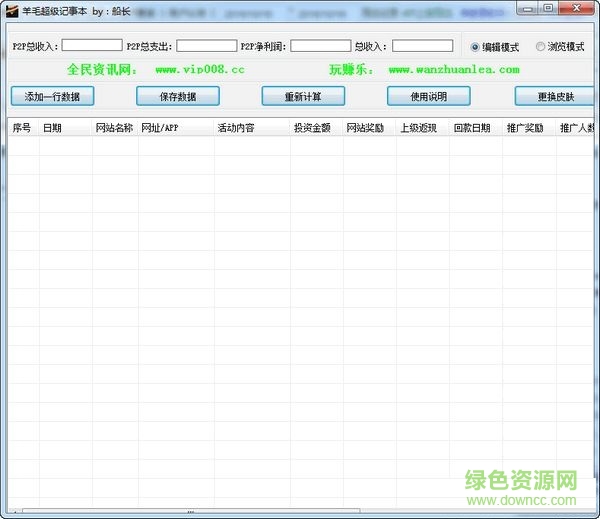Open the www.vip008.cc link

pos(200,70)
